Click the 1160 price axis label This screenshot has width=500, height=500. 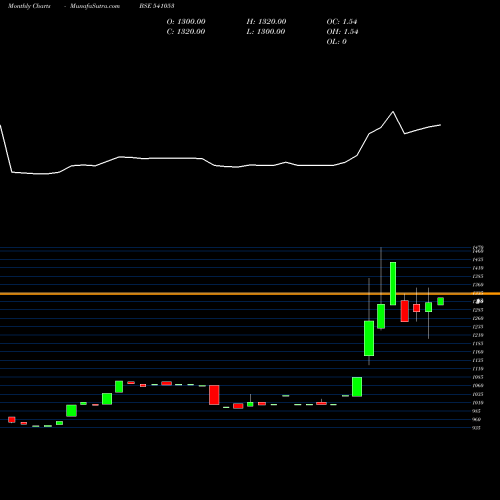pos(478,352)
